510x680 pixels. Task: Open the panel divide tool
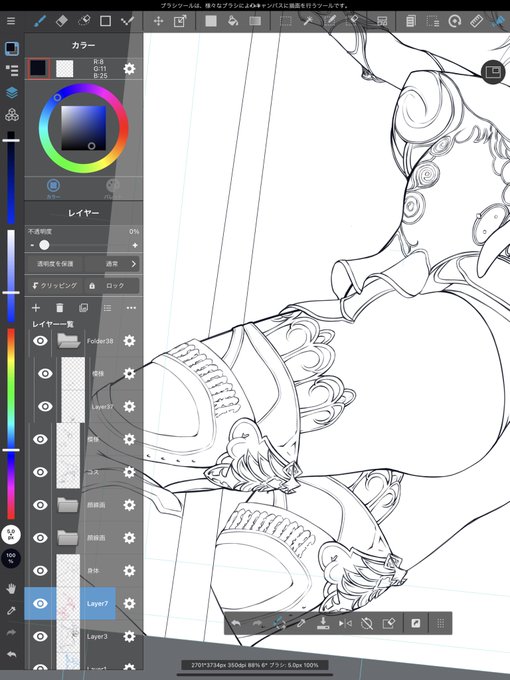point(382,21)
